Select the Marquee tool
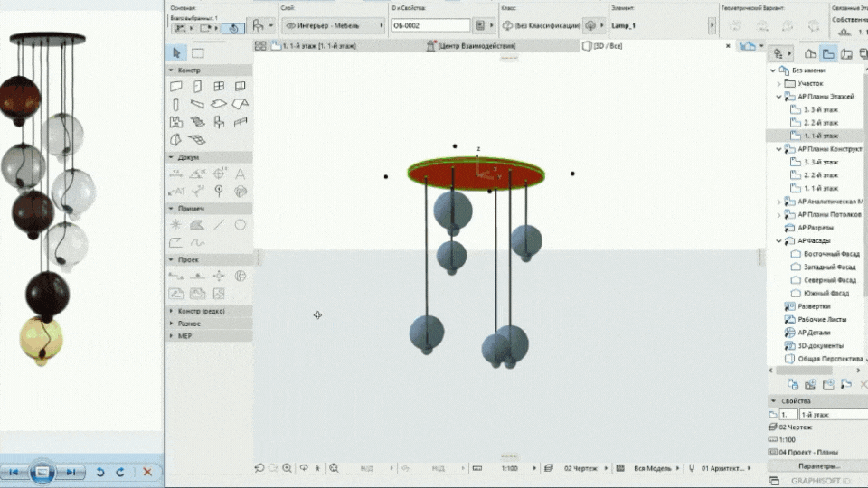The height and width of the screenshot is (488, 868). (x=198, y=52)
